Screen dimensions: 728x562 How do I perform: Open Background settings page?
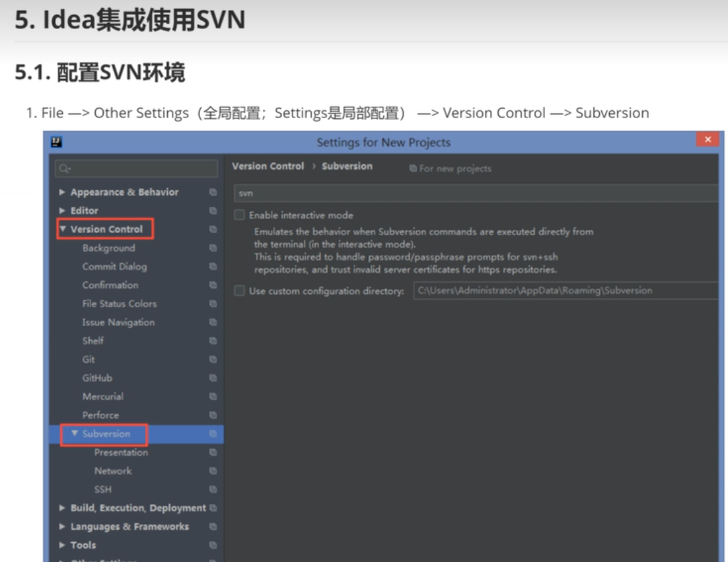pos(108,248)
